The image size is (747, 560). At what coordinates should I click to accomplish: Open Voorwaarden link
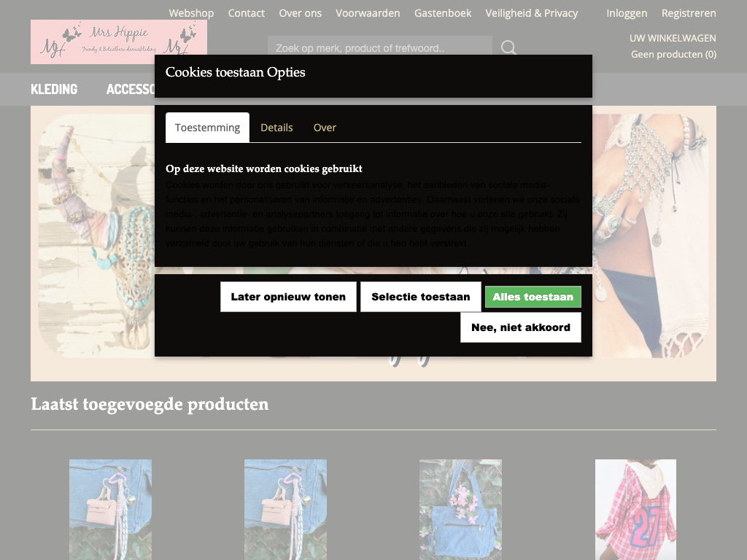(368, 13)
